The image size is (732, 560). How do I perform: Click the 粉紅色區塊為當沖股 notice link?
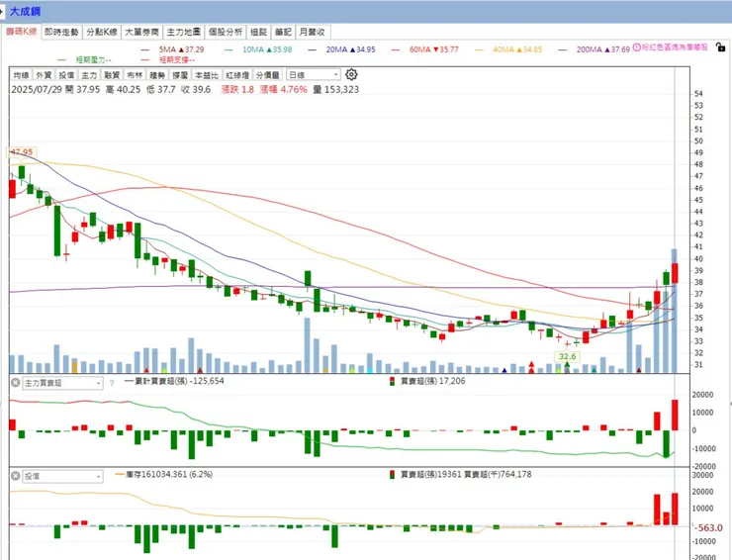[x=675, y=47]
